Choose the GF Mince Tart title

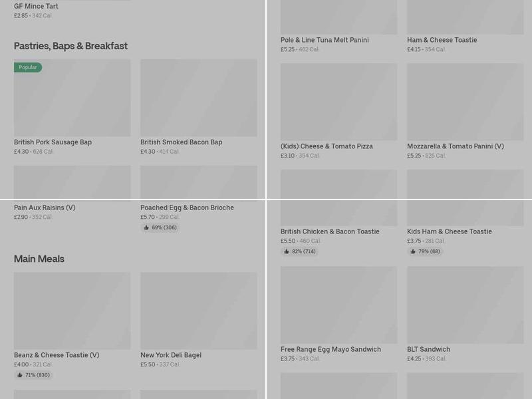(36, 7)
